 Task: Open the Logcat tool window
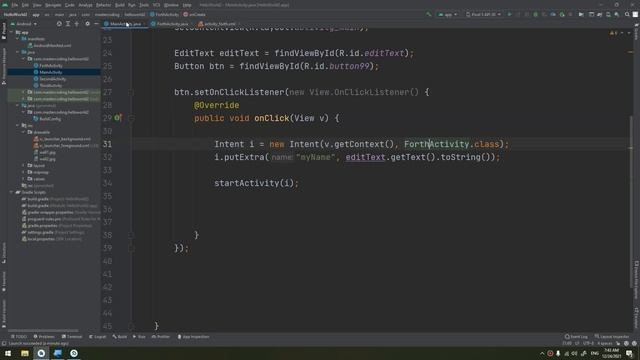[98, 337]
